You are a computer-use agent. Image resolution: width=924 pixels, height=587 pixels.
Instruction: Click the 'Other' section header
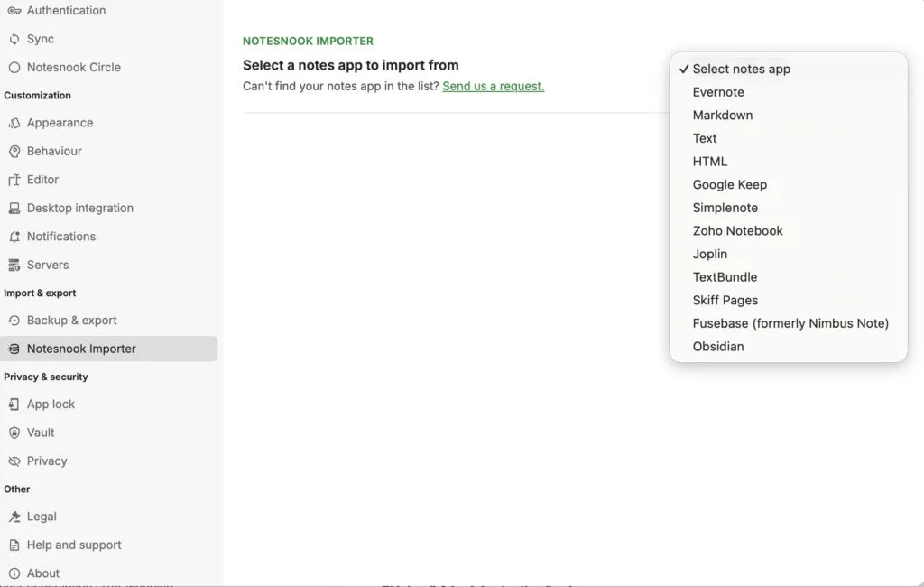[x=16, y=489]
